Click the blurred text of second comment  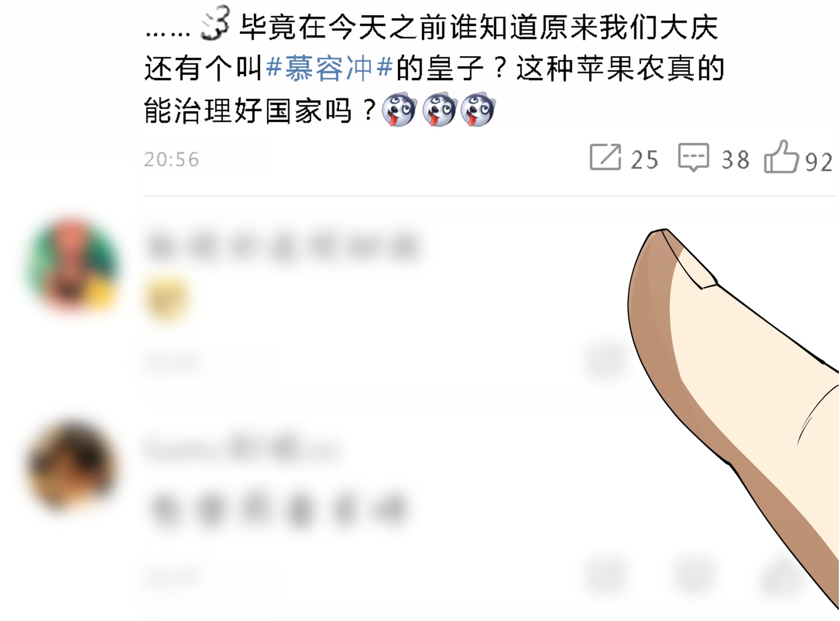tap(277, 511)
